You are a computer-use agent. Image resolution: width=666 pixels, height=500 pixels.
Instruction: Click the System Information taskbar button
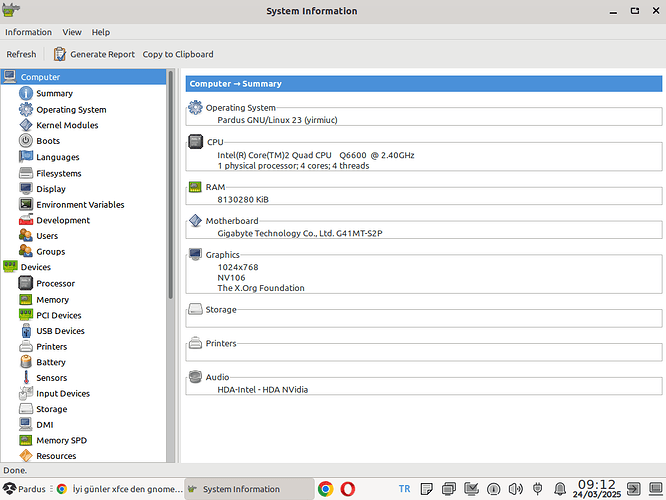point(249,489)
